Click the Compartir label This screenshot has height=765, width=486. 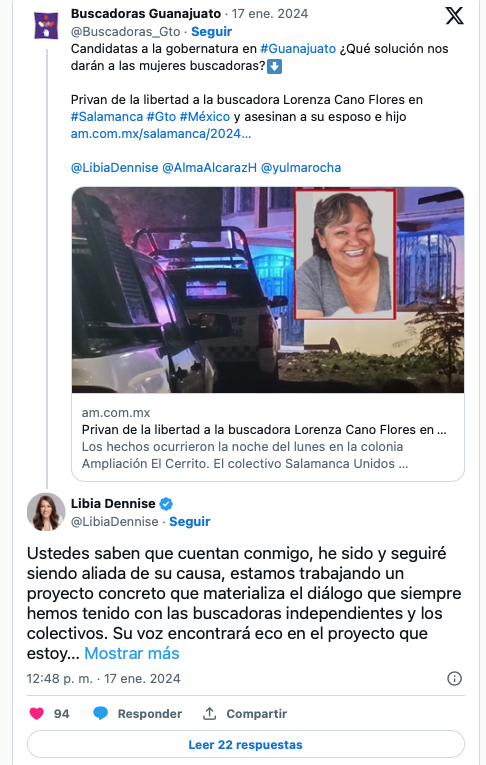point(257,714)
